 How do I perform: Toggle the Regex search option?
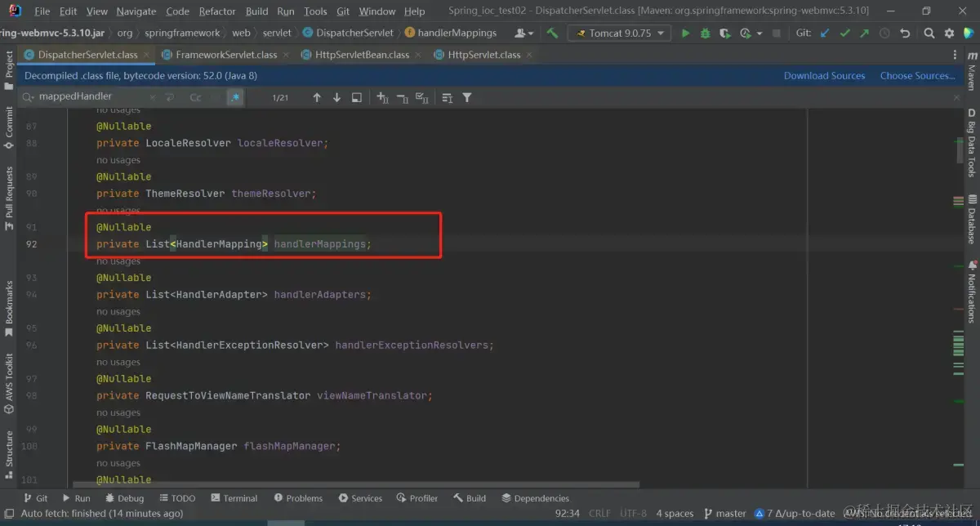tap(235, 97)
